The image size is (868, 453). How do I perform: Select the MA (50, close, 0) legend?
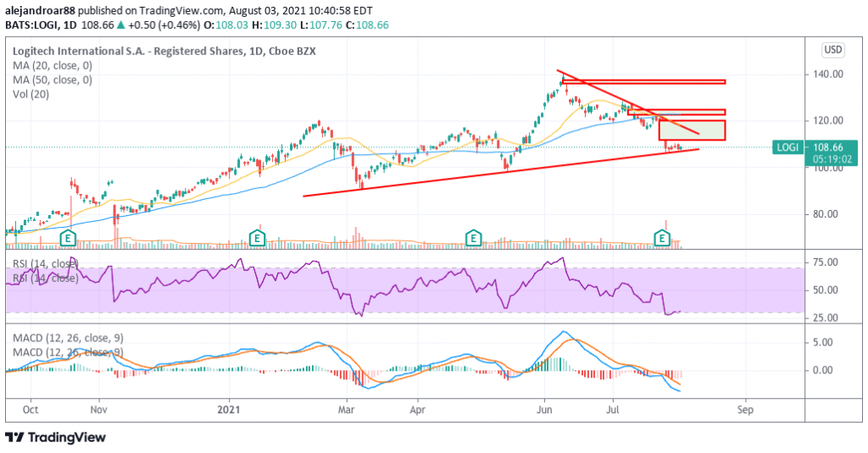53,80
